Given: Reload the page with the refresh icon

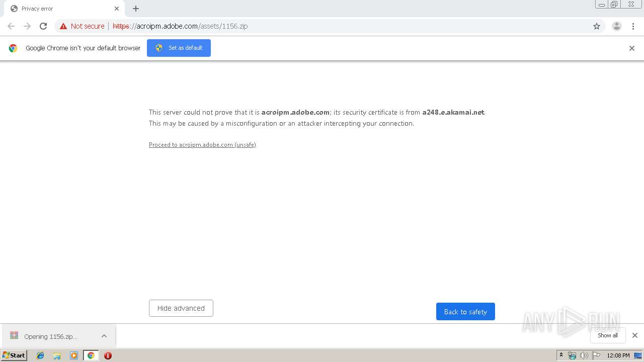Looking at the screenshot, I should point(43,26).
